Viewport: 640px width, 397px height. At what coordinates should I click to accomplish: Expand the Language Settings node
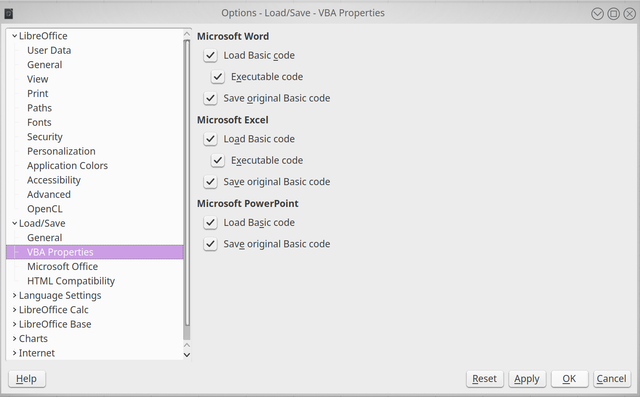[15, 295]
